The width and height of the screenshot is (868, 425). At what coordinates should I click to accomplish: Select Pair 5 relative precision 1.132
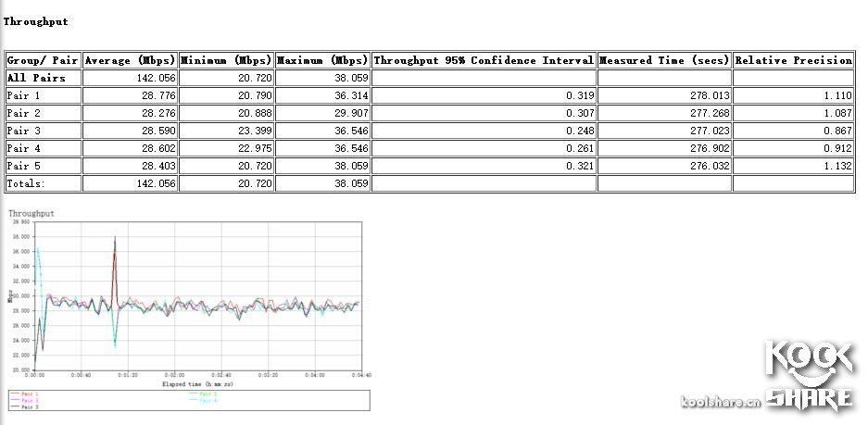pyautogui.click(x=838, y=166)
